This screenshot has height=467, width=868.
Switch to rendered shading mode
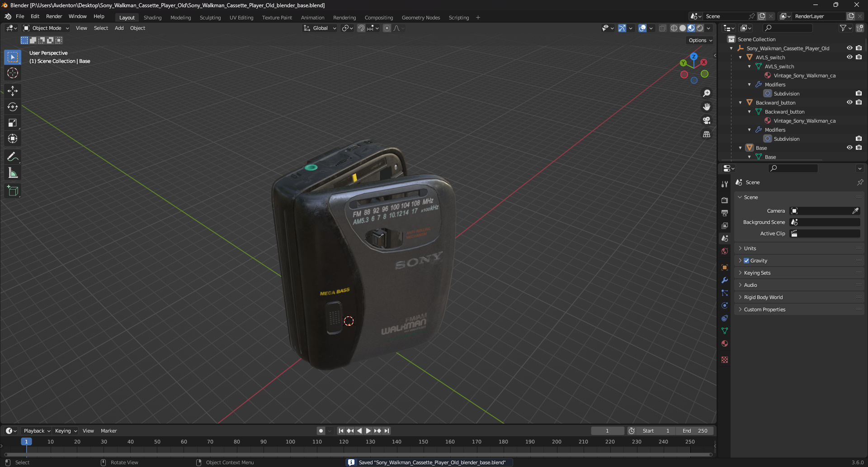point(700,28)
